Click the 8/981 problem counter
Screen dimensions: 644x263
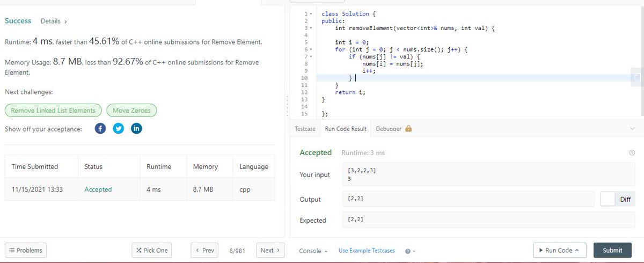[237, 251]
